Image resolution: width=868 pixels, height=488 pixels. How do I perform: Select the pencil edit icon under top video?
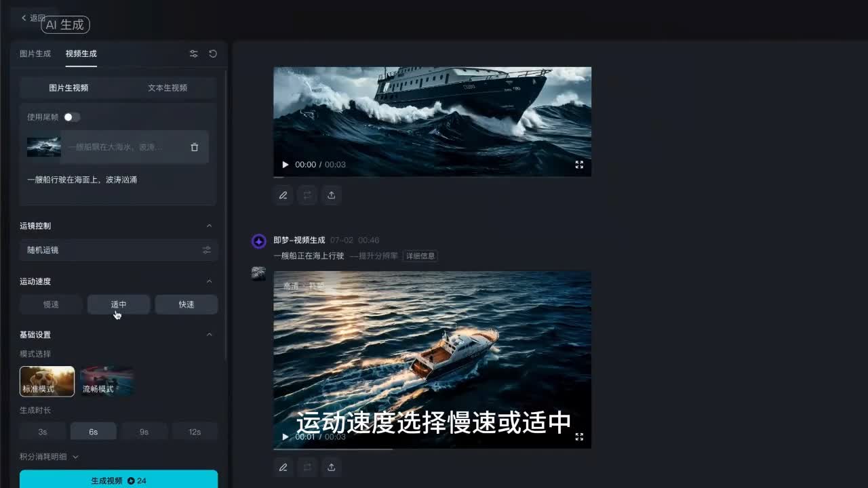click(283, 195)
